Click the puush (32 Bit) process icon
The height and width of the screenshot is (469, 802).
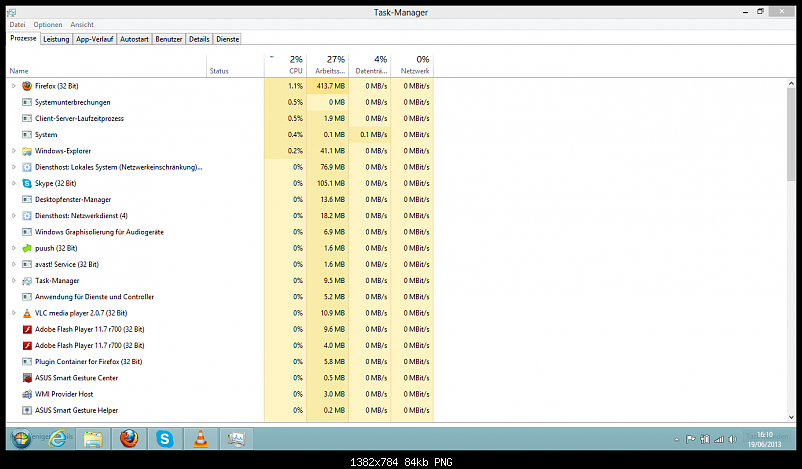27,248
